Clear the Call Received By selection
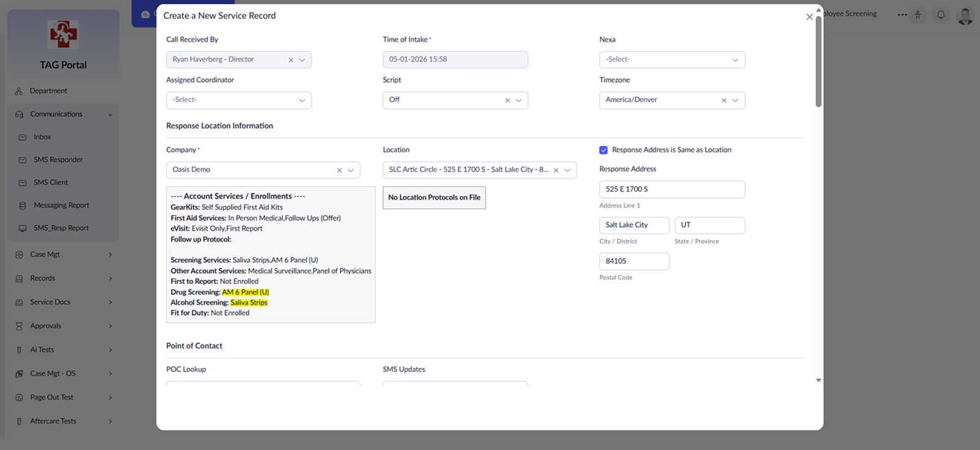This screenshot has height=450, width=980. coord(291,60)
